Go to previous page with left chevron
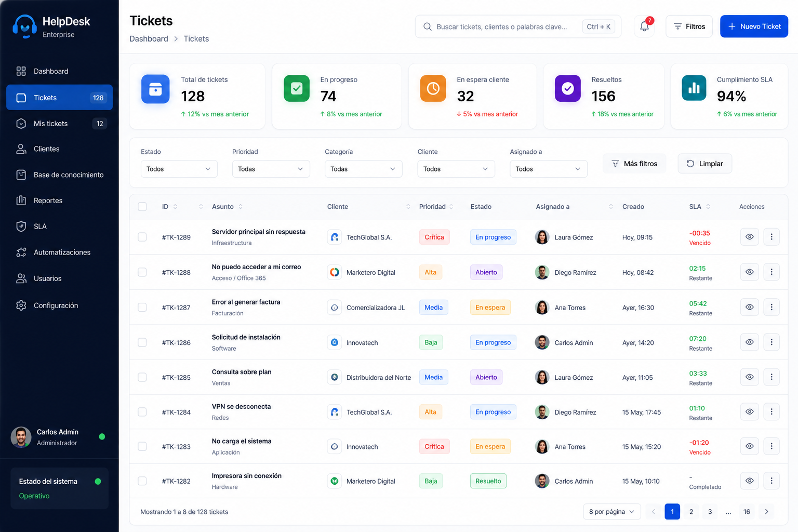Screen dimensions: 798x532 tap(654, 512)
